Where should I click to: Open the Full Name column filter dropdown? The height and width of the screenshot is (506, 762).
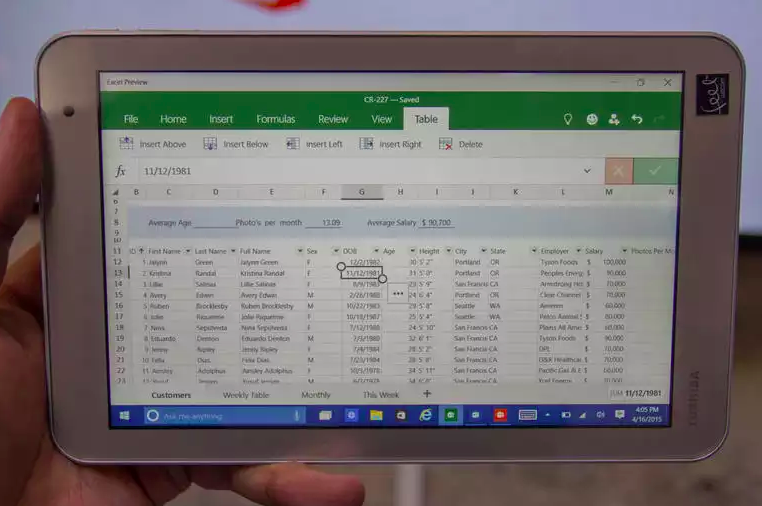click(300, 251)
